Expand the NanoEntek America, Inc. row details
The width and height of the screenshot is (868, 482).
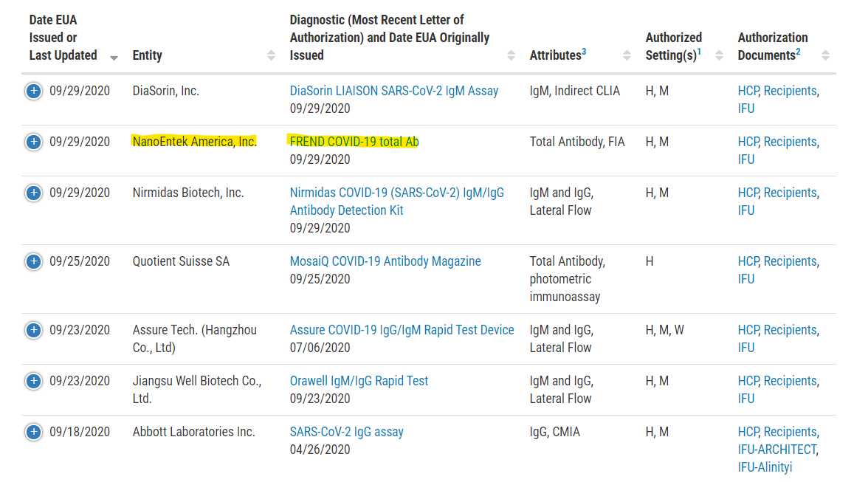(33, 142)
